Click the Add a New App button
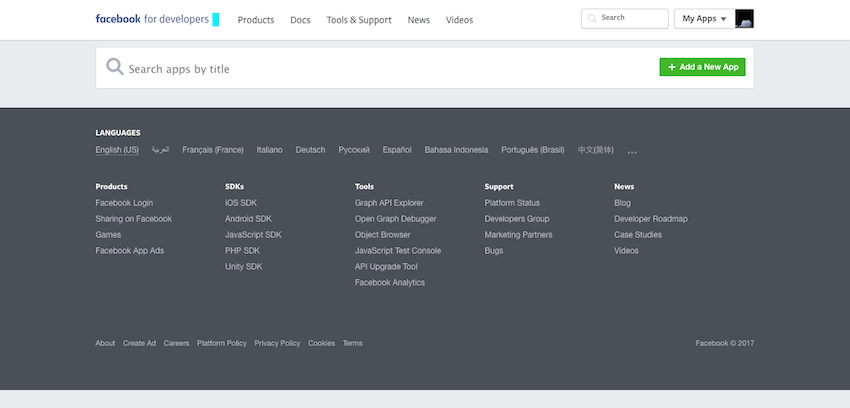Viewport: 850px width, 408px height. click(702, 67)
